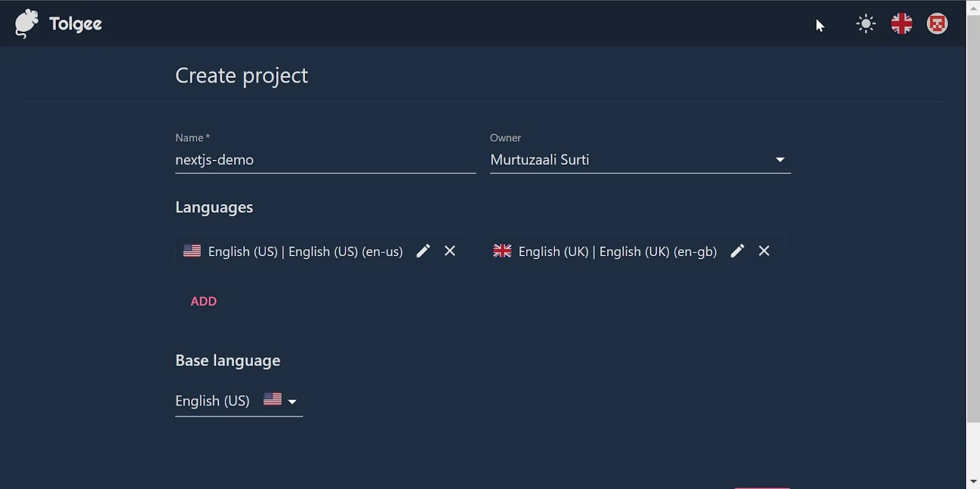Image resolution: width=980 pixels, height=489 pixels.
Task: Click the US flag in the en-us language chip
Action: (192, 251)
